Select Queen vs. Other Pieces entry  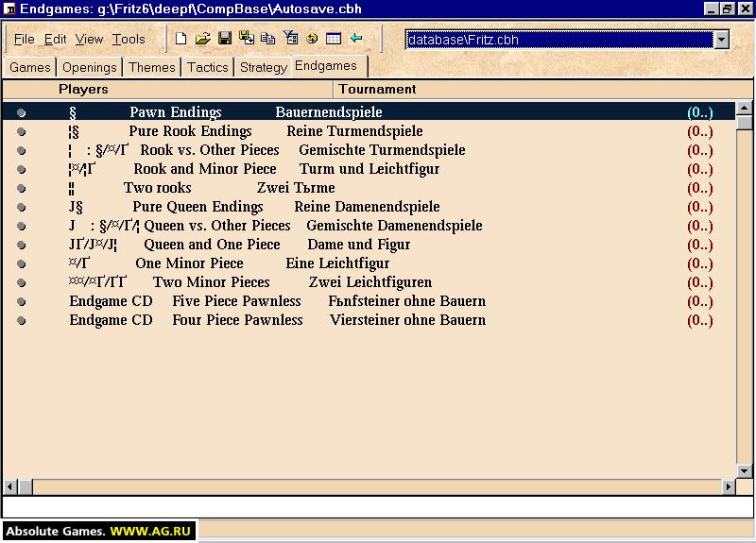pyautogui.click(x=369, y=226)
